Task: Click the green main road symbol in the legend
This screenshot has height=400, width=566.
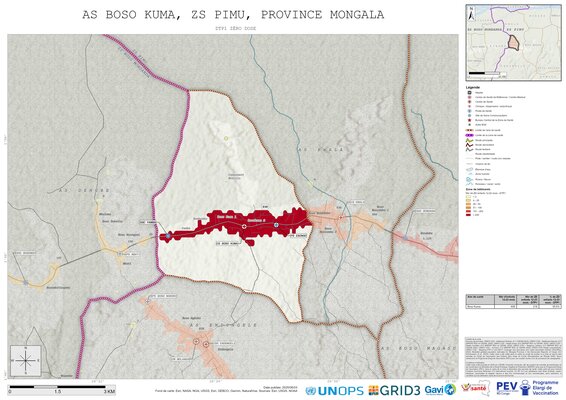Action: (469, 140)
